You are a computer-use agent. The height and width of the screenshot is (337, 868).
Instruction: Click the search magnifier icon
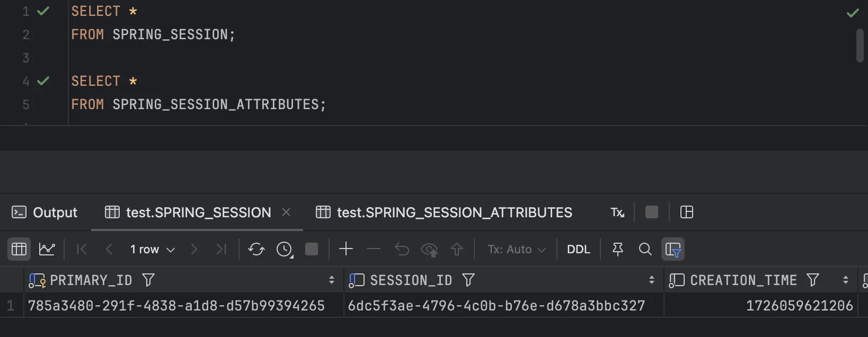click(645, 249)
